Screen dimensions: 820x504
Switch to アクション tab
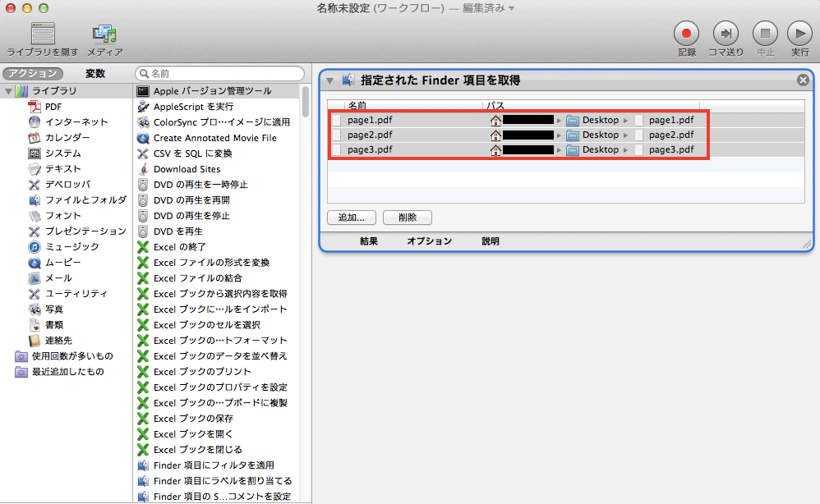coord(32,74)
